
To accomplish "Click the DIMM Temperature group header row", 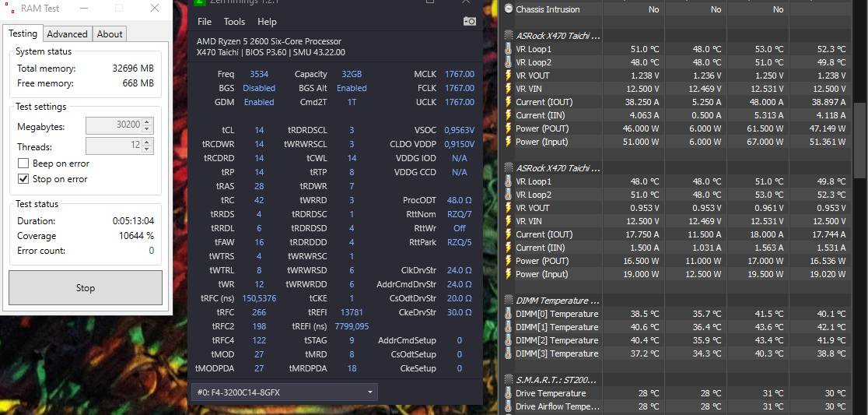I will [x=675, y=301].
